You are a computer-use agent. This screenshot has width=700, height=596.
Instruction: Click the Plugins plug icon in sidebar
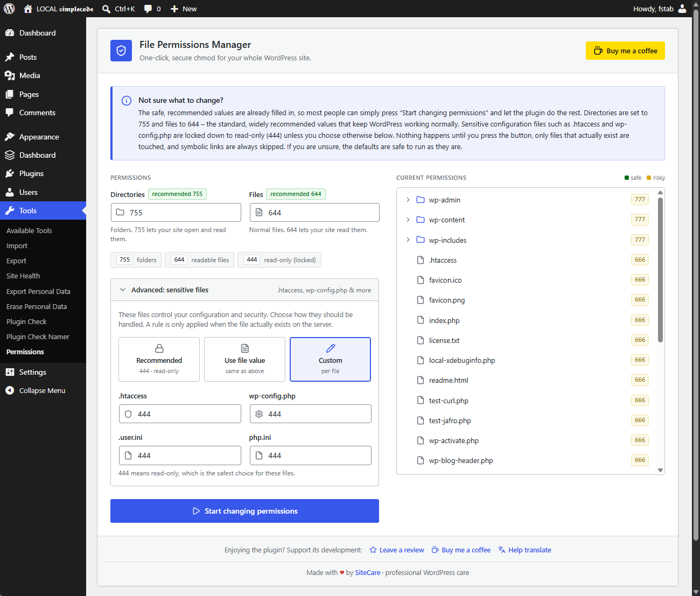click(10, 173)
